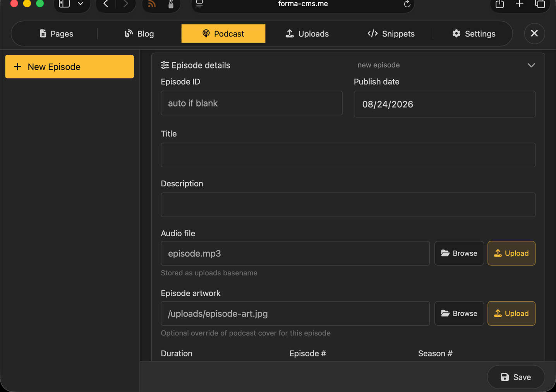Click the 'Stored as uploads basename' hint
The image size is (556, 392).
(x=209, y=273)
